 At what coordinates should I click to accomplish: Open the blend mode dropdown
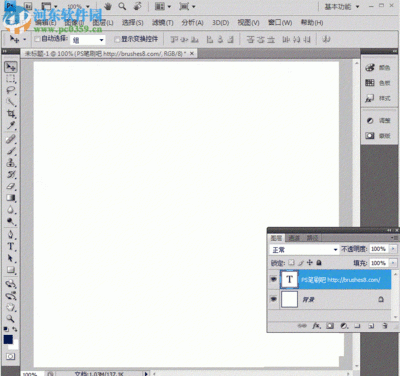click(x=304, y=249)
